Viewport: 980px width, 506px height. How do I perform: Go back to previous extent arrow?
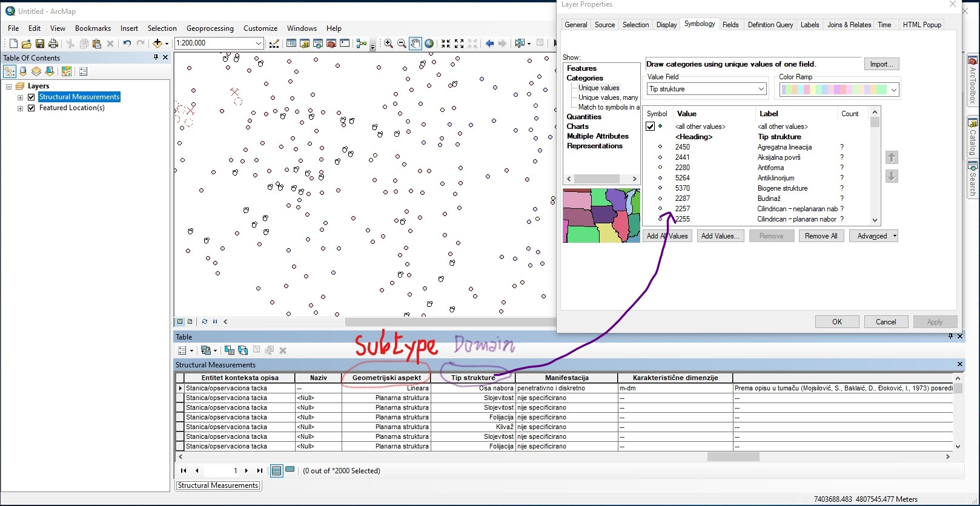[x=489, y=43]
